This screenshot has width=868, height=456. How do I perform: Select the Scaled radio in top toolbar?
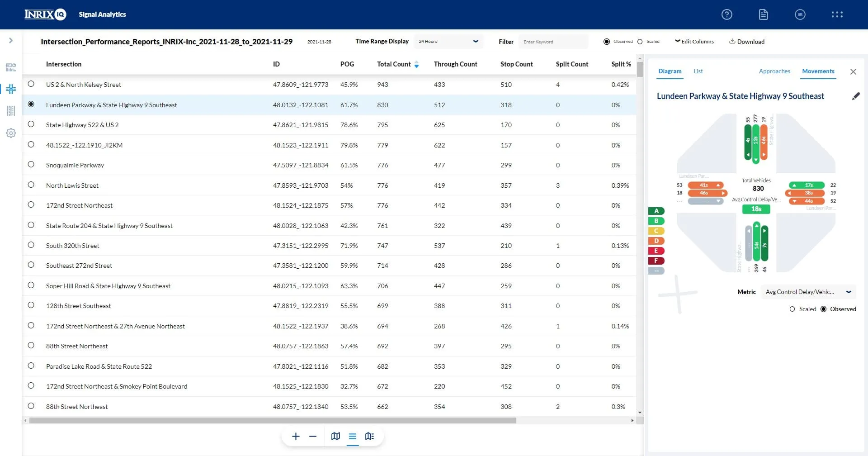pyautogui.click(x=640, y=42)
